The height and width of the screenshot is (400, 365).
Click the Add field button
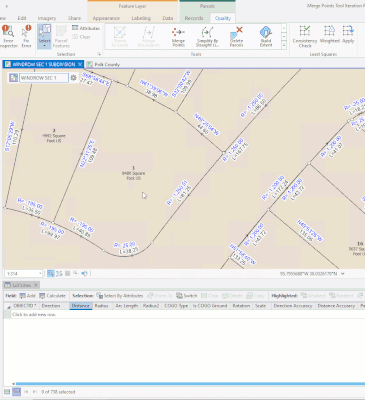coord(27,296)
